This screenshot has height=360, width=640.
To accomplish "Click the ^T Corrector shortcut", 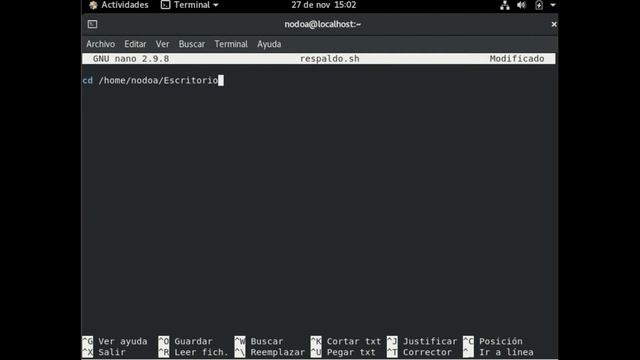I will (x=419, y=352).
